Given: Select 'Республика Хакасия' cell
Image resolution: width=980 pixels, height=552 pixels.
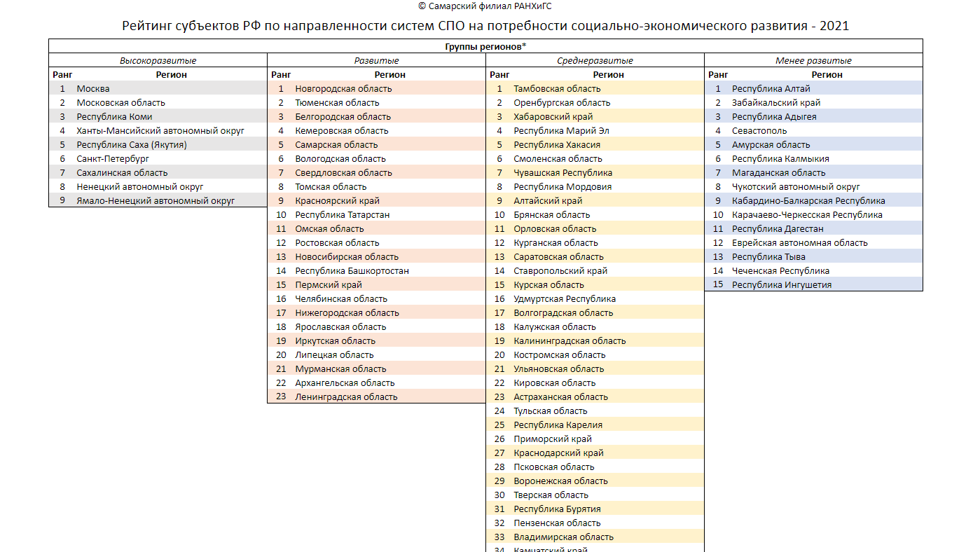Looking at the screenshot, I should point(556,145).
